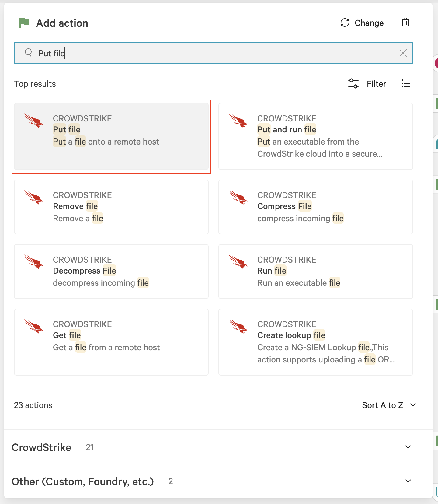This screenshot has width=438, height=504.
Task: Click falcon logo on Run file card
Action: click(238, 262)
